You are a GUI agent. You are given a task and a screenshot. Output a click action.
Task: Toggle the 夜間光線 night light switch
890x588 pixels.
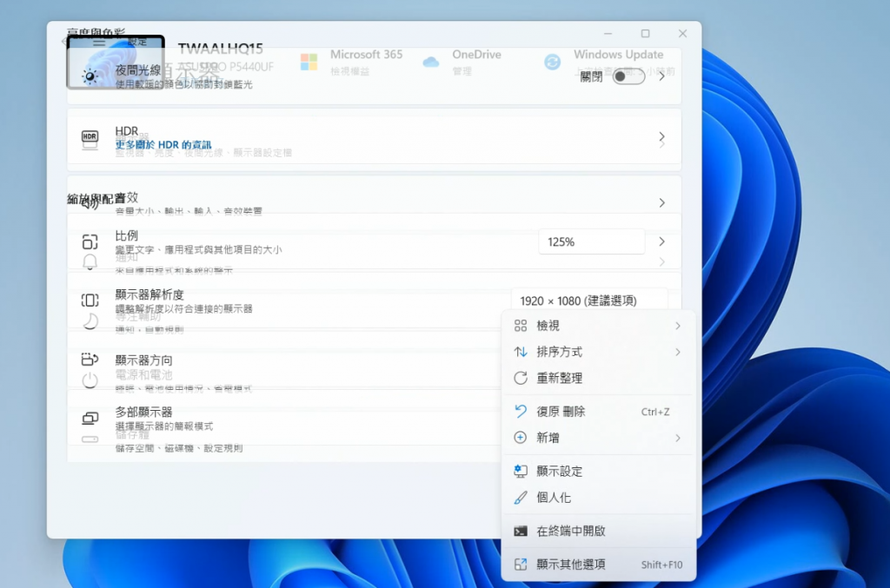(x=628, y=76)
